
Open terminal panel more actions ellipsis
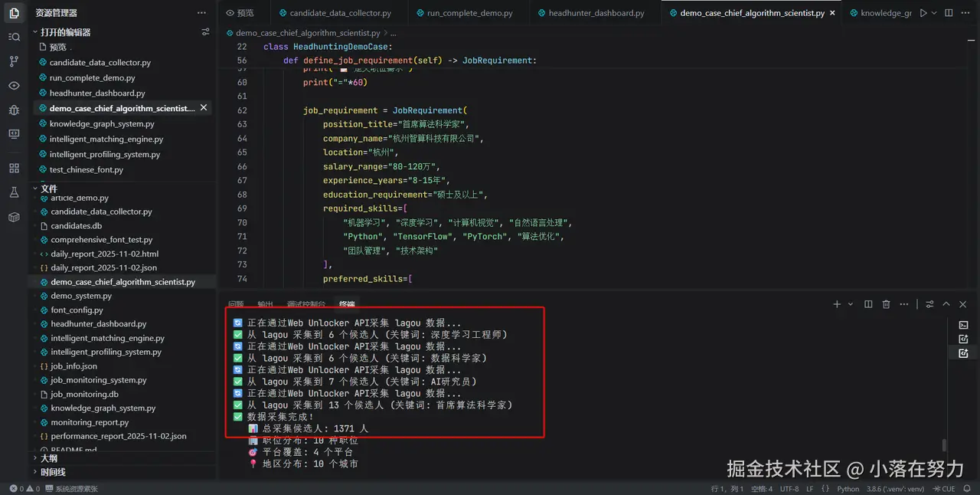(905, 304)
